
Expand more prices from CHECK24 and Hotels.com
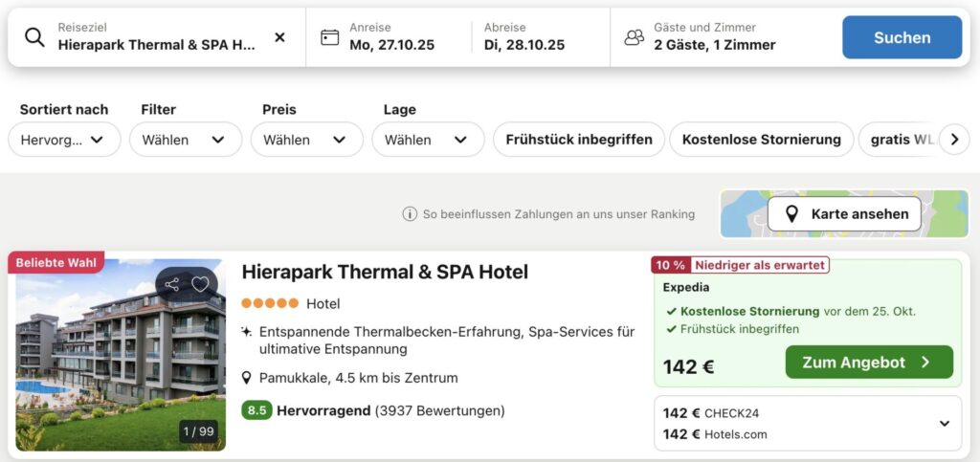pyautogui.click(x=944, y=424)
